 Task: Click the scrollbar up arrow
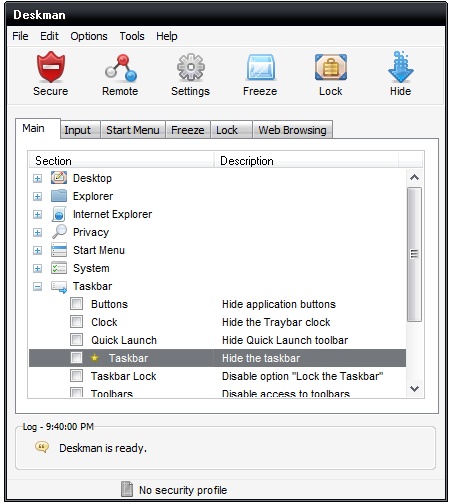414,178
